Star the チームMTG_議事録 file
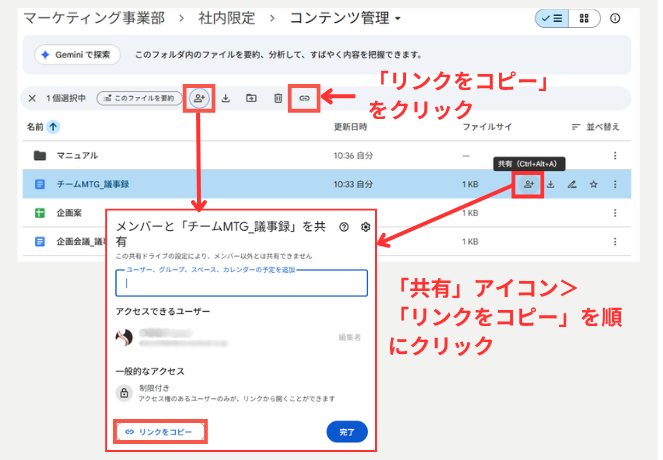This screenshot has width=663, height=460. point(594,184)
